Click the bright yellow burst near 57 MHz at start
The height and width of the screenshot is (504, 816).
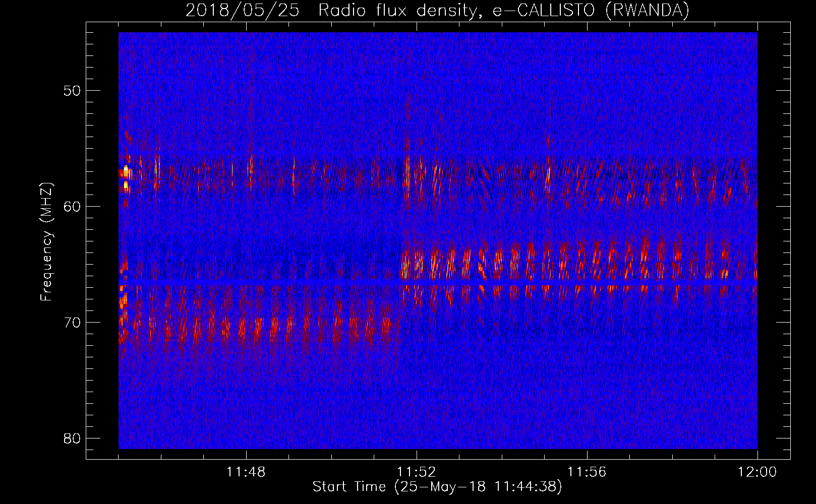tap(126, 173)
